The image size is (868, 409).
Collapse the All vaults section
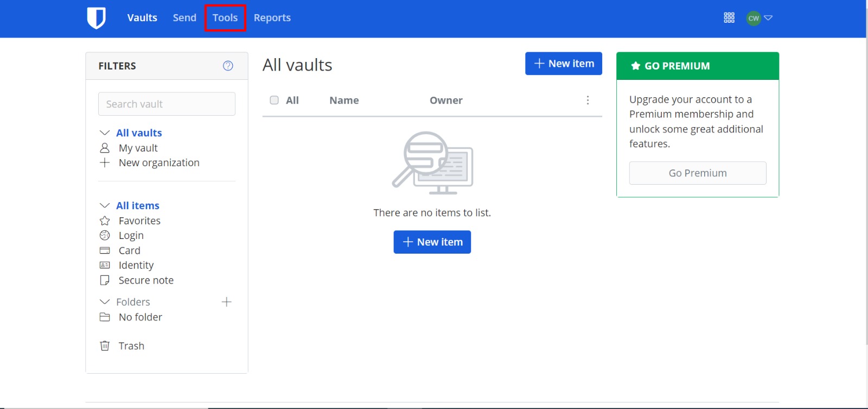[105, 133]
